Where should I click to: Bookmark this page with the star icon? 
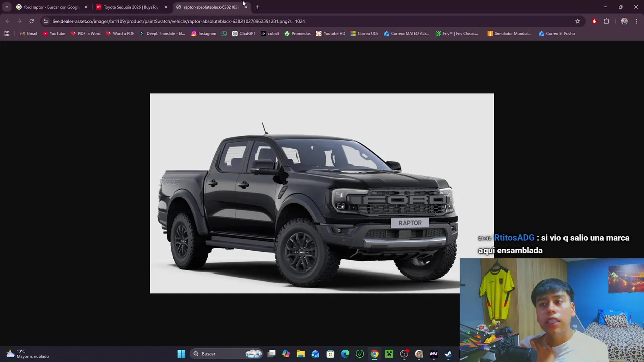(578, 21)
